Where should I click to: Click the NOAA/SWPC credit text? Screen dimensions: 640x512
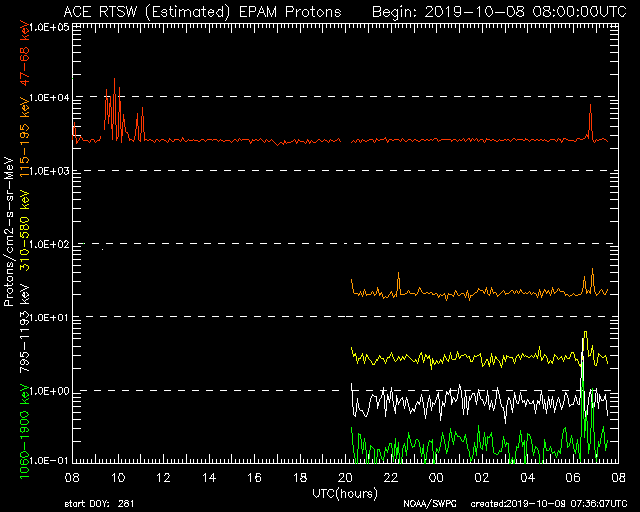coord(427,504)
